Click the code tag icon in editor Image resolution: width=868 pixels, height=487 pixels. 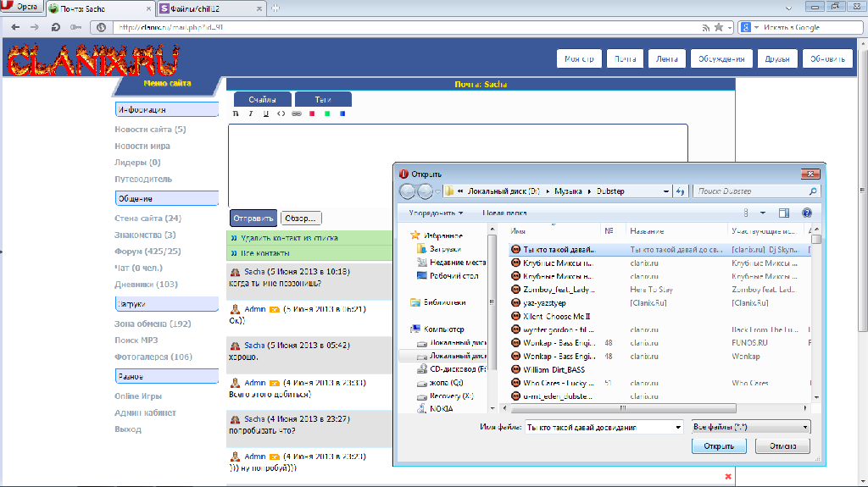281,113
